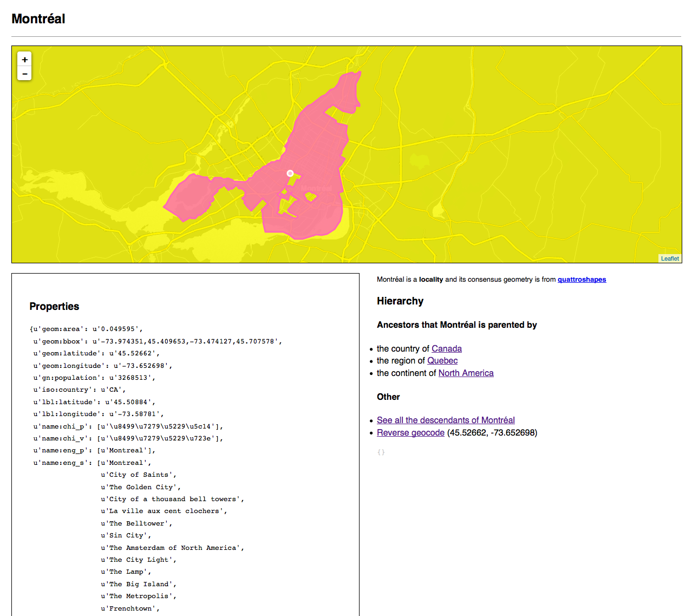Click 'The Golden City' entry
692x616 pixels.
pos(141,487)
